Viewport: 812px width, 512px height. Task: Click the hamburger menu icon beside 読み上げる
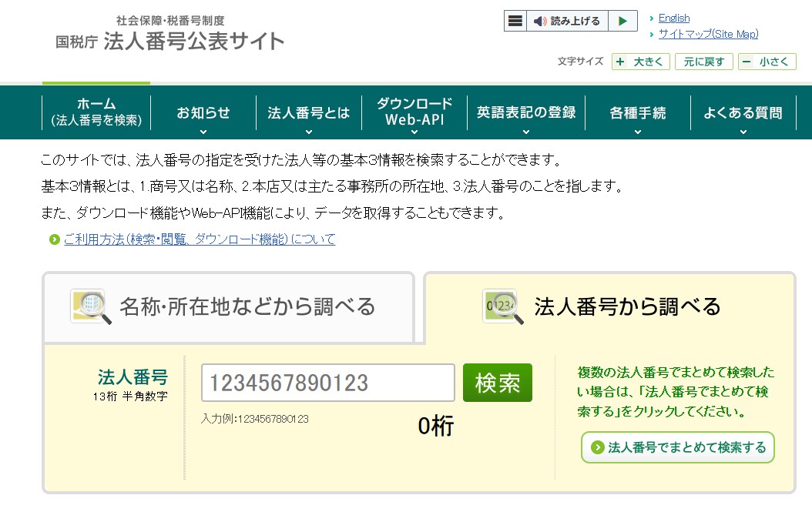(515, 21)
